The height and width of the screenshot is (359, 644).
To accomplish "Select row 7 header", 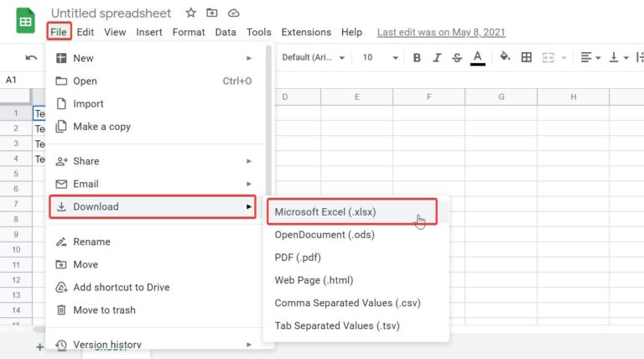I will [16, 204].
